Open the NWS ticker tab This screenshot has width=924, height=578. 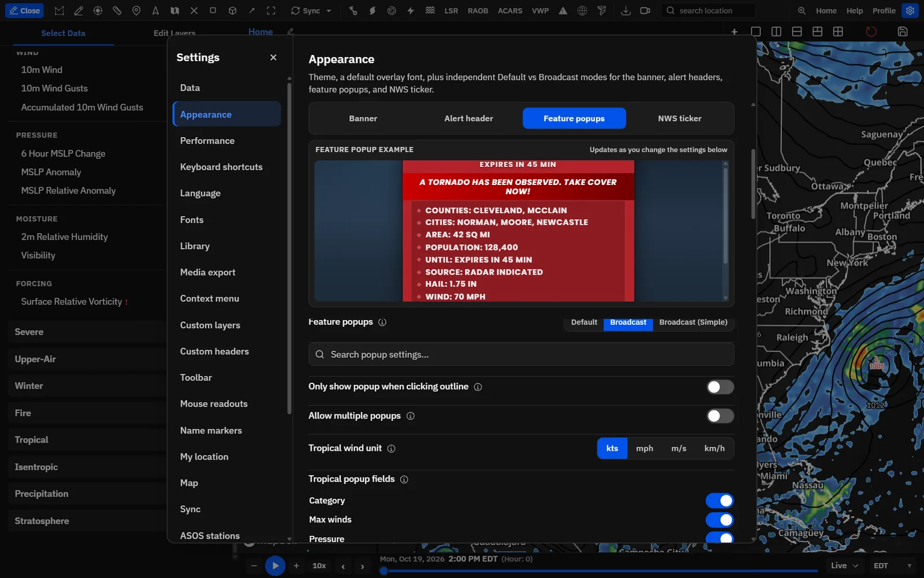point(680,118)
